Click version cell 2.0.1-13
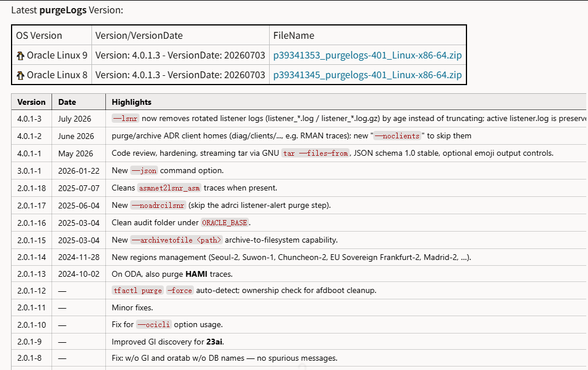 point(31,274)
